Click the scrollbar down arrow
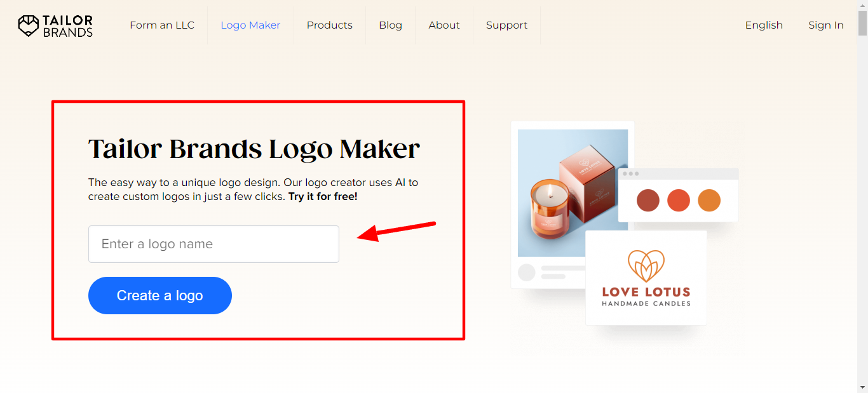 [862, 387]
